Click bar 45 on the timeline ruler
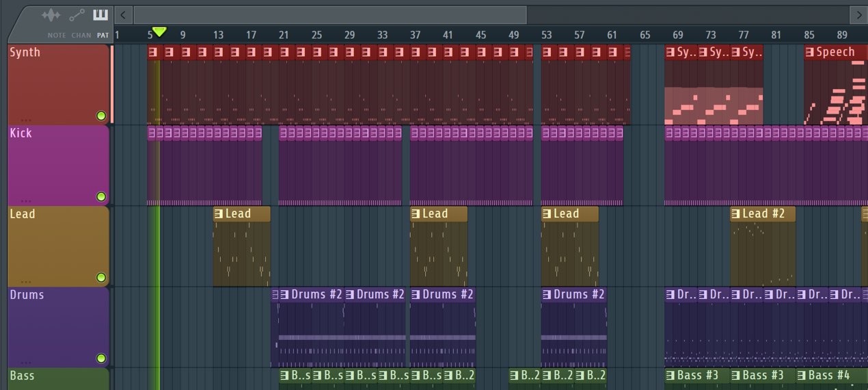This screenshot has width=868, height=390. 481,35
